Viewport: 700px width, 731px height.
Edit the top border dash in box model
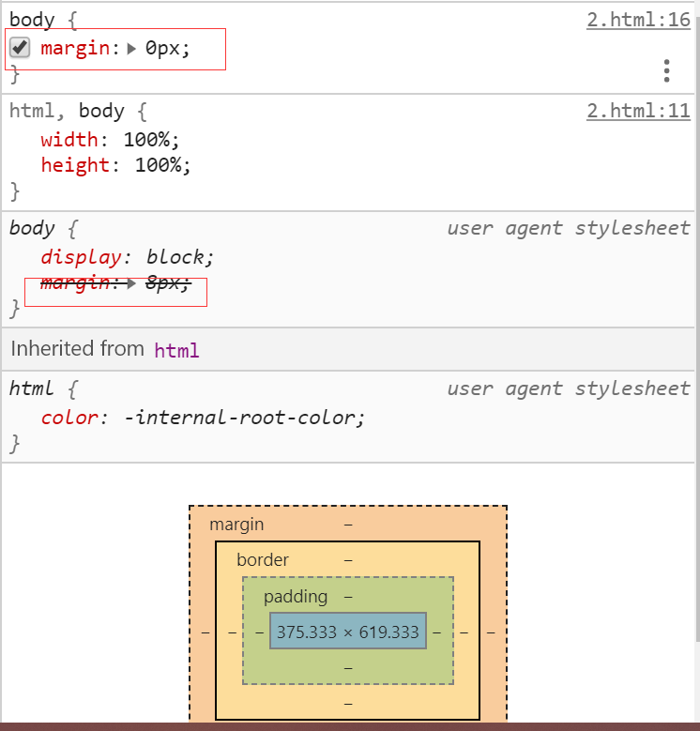click(348, 560)
